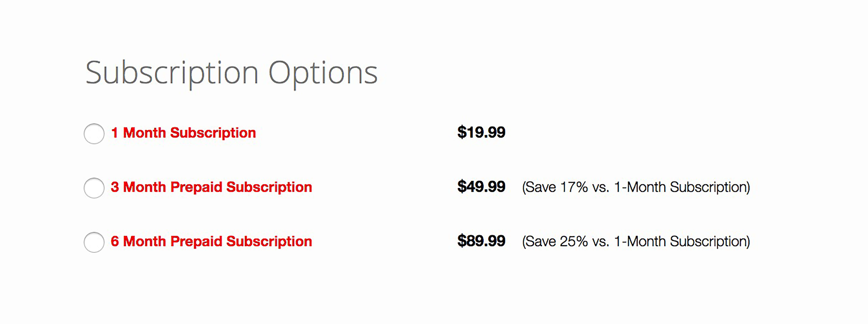Select the 3 Month Prepaid Subscription radio button

tap(94, 188)
